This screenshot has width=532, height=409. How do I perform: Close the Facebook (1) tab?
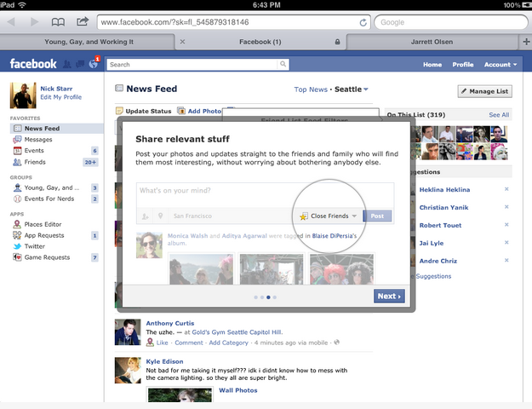coord(182,42)
